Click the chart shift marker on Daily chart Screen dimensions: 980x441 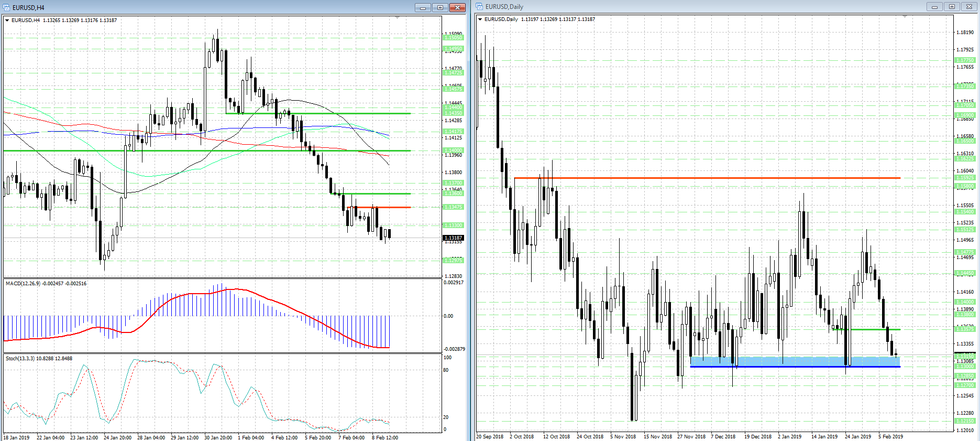[905, 17]
